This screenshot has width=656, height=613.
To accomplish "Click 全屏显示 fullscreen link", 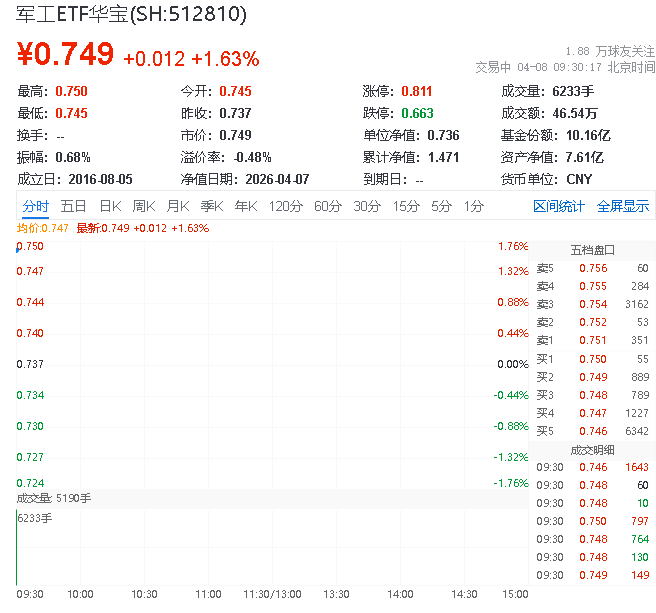I will point(623,206).
